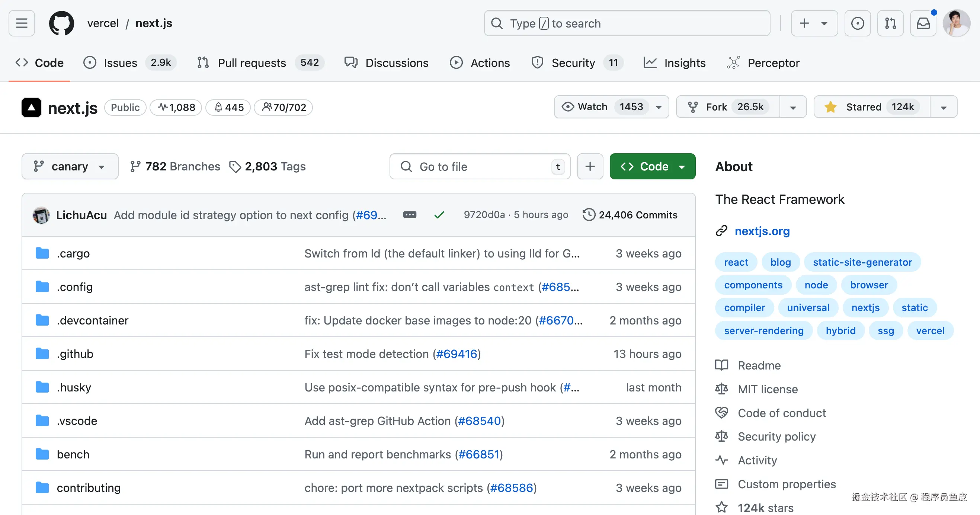The width and height of the screenshot is (980, 515).
Task: Click the green commit status checkmark
Action: click(x=439, y=215)
